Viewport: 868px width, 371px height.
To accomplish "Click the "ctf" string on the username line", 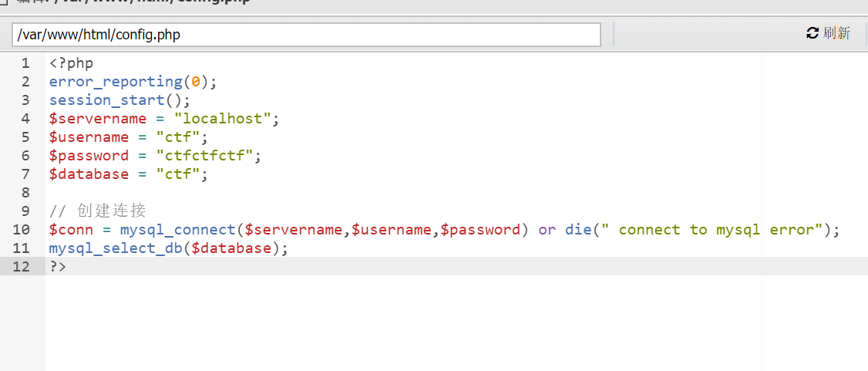I will coord(178,137).
